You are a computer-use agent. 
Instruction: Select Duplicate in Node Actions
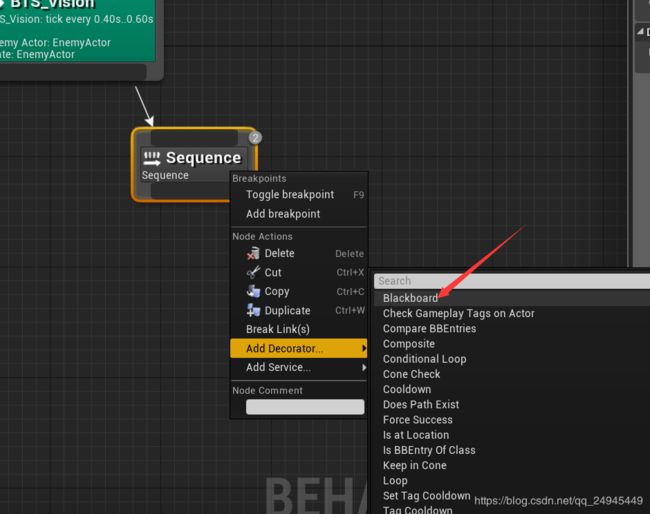tap(299, 310)
